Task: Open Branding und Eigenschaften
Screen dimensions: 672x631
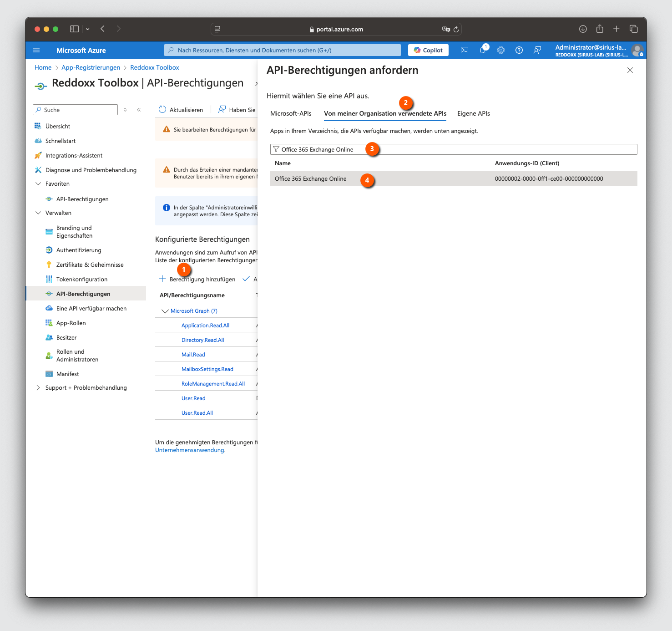Action: click(x=74, y=232)
